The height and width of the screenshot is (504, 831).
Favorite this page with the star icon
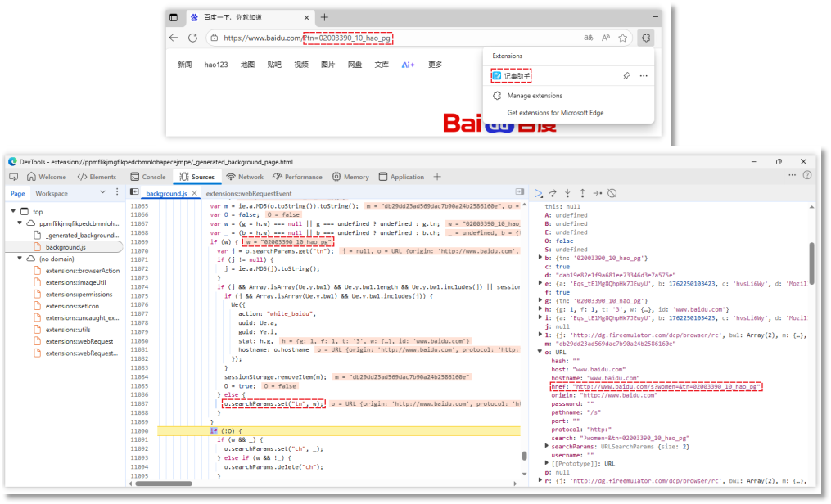(622, 38)
